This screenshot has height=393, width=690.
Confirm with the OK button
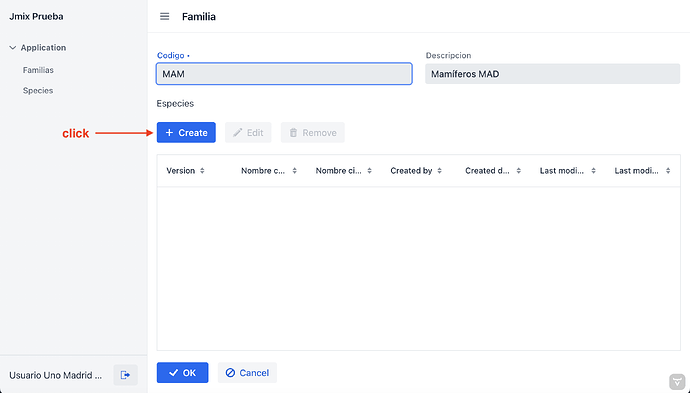[x=183, y=373]
